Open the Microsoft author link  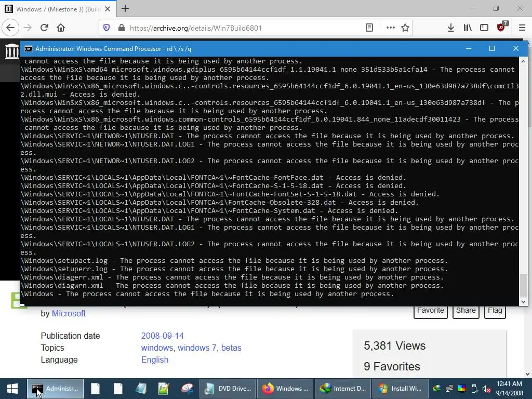[69, 313]
